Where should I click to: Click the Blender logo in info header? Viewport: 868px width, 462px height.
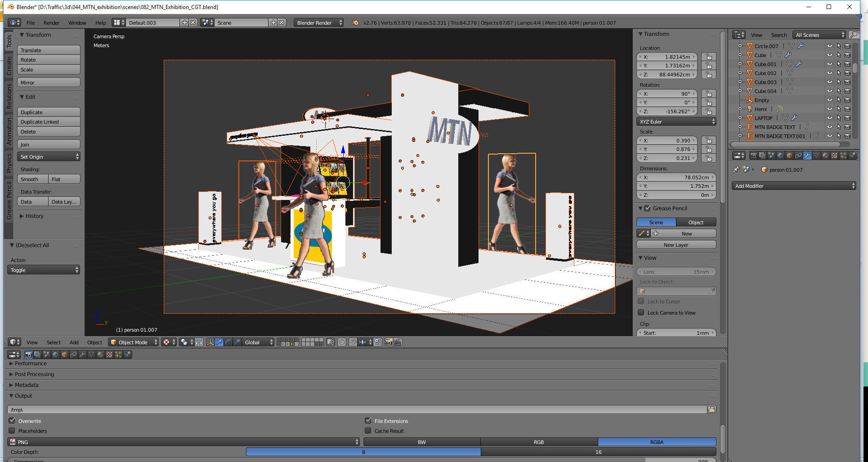pos(355,22)
